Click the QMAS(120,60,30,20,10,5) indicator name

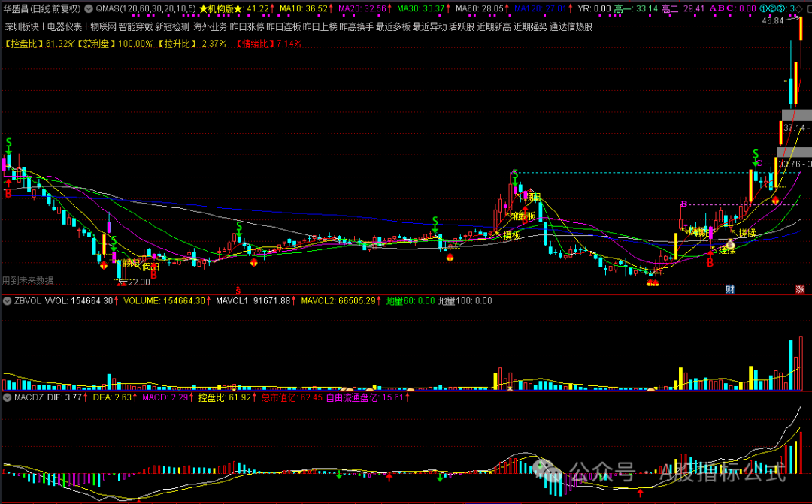click(146, 9)
